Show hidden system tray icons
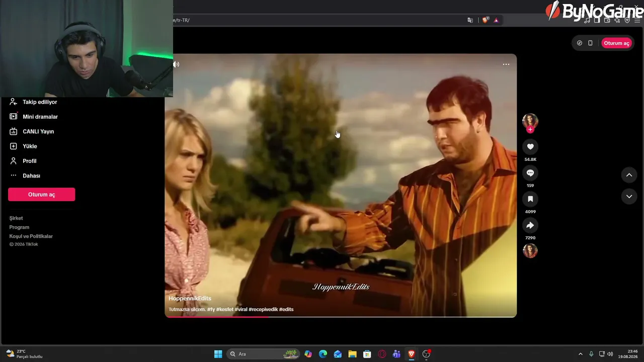Image resolution: width=644 pixels, height=362 pixels. coord(580,354)
